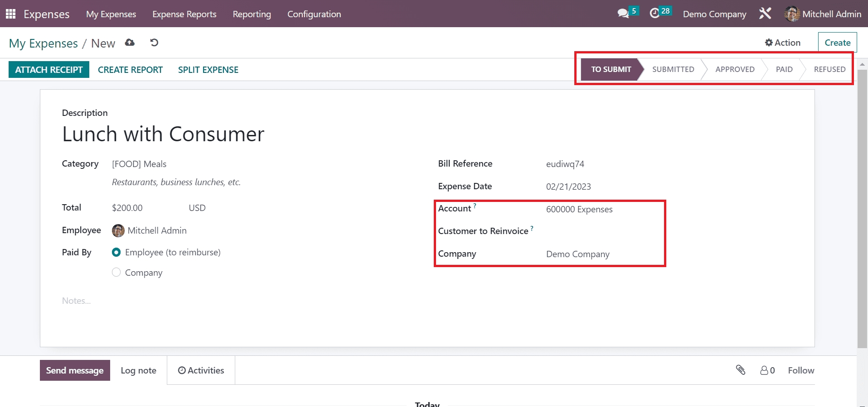
Task: Click the paperclip attachment icon
Action: click(741, 370)
